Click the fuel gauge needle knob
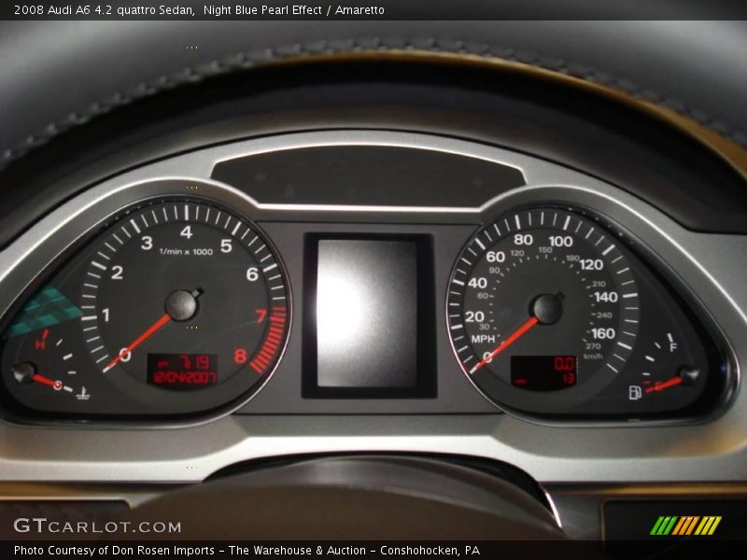The width and height of the screenshot is (747, 560). (688, 375)
